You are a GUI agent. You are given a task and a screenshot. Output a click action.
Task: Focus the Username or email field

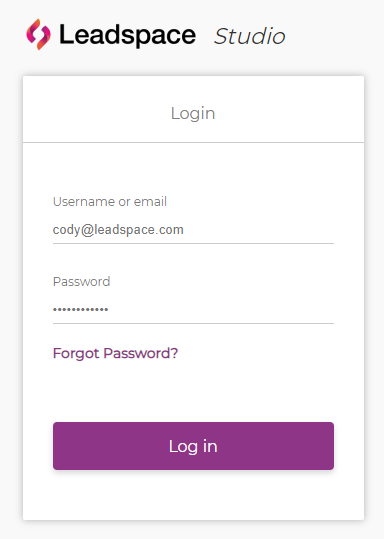193,230
